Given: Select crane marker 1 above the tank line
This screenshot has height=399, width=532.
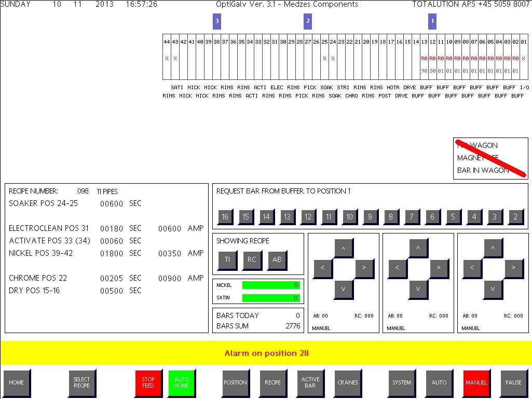Looking at the screenshot, I should [432, 21].
